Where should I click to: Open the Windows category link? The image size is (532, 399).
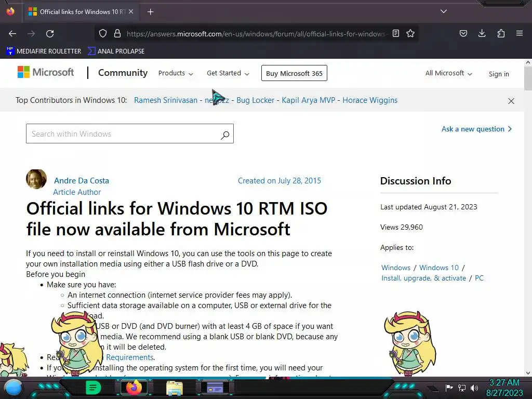coord(396,268)
